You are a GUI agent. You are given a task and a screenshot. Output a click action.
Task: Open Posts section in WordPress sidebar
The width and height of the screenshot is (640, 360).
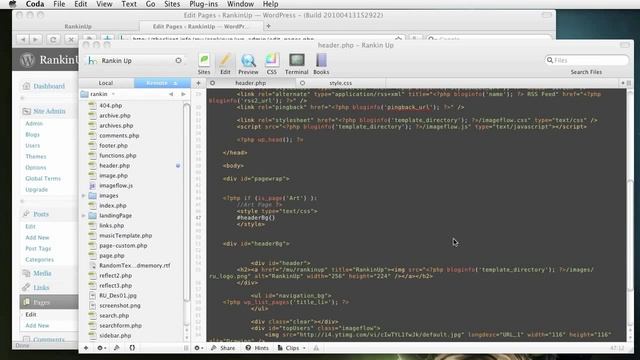(41, 214)
